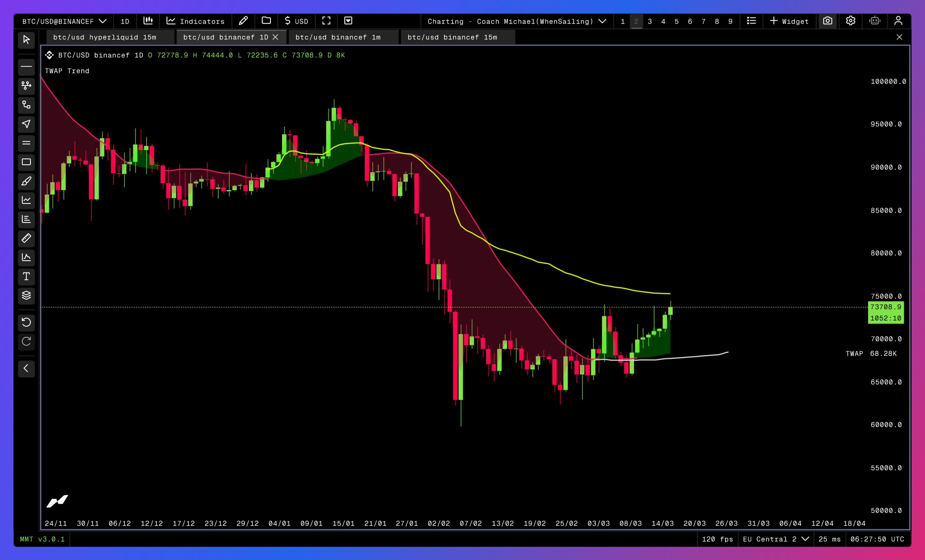This screenshot has width=925, height=560.
Task: Open the Indicators menu
Action: click(196, 21)
